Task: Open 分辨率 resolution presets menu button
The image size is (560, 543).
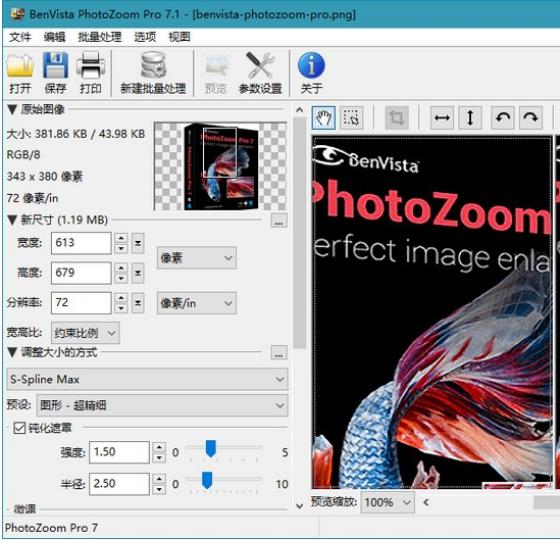Action: tap(138, 303)
